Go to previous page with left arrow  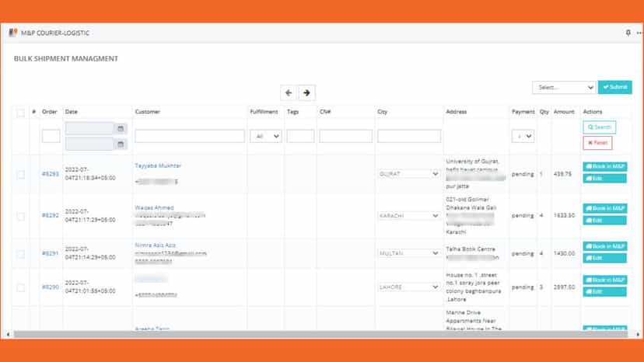coord(289,92)
